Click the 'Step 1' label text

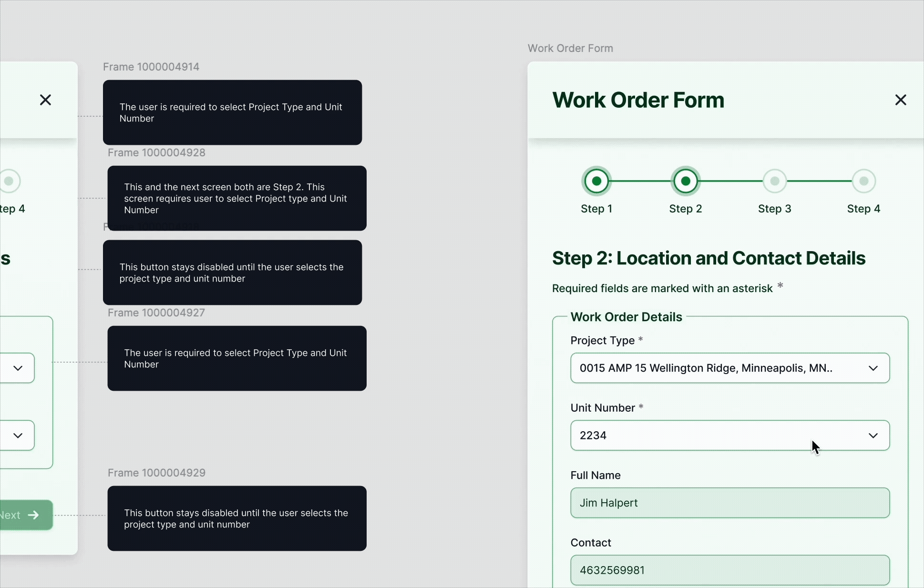[x=596, y=209]
